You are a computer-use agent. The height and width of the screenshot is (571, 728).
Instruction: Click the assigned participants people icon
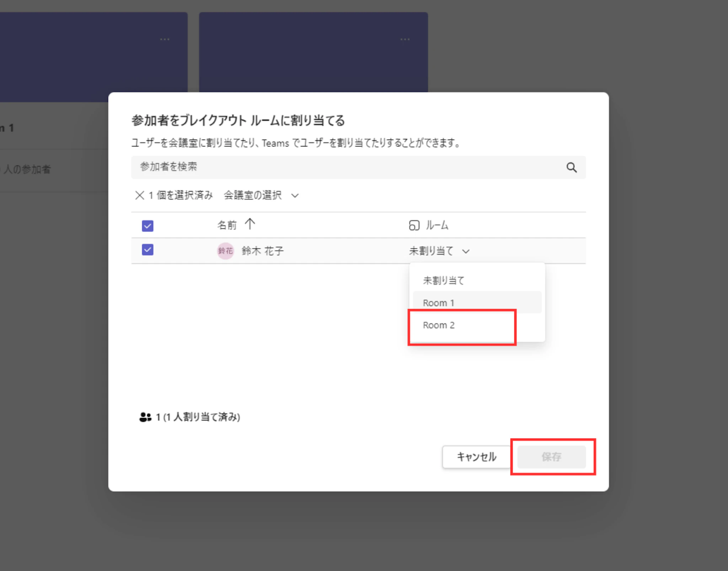(145, 417)
